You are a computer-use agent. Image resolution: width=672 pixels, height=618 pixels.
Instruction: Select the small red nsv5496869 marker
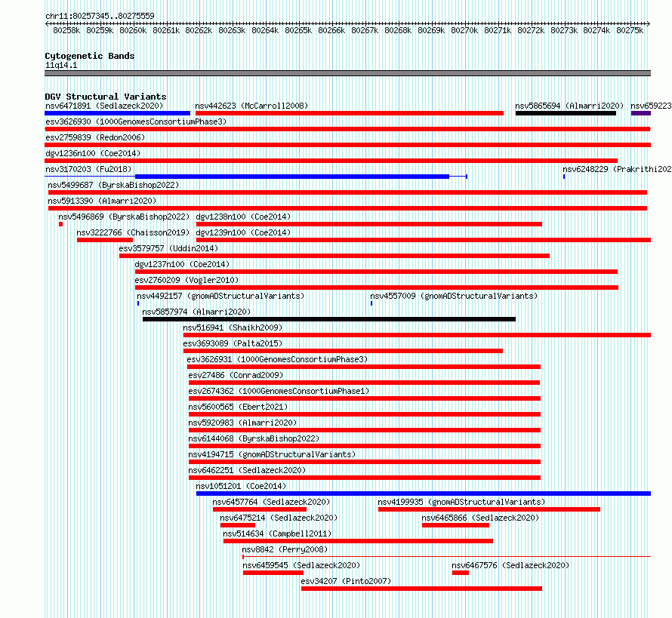pyautogui.click(x=61, y=224)
